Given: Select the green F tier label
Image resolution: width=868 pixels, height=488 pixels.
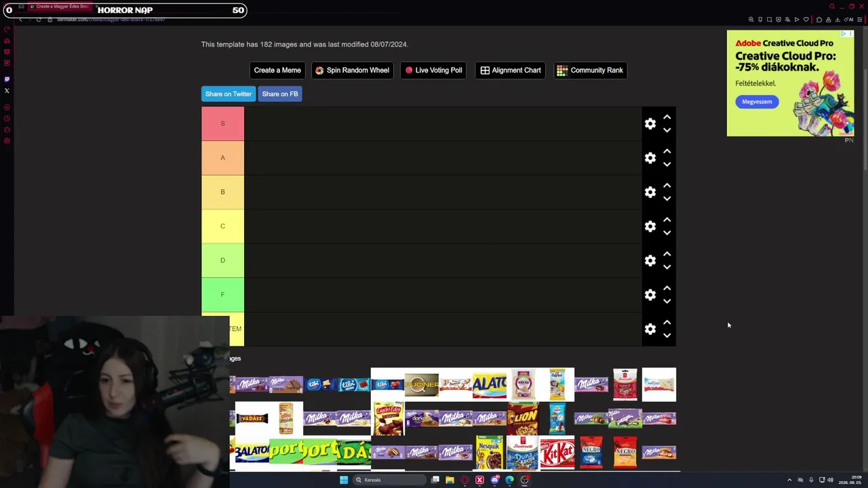Looking at the screenshot, I should (x=222, y=295).
